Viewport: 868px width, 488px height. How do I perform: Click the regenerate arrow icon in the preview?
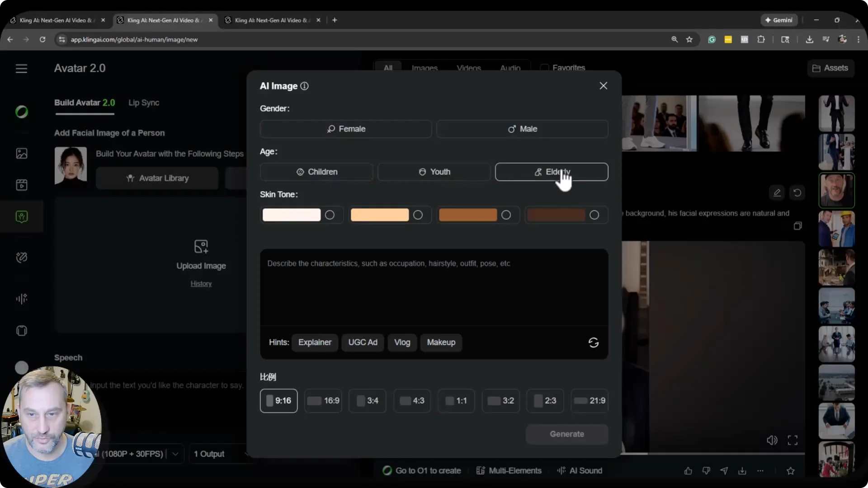797,193
